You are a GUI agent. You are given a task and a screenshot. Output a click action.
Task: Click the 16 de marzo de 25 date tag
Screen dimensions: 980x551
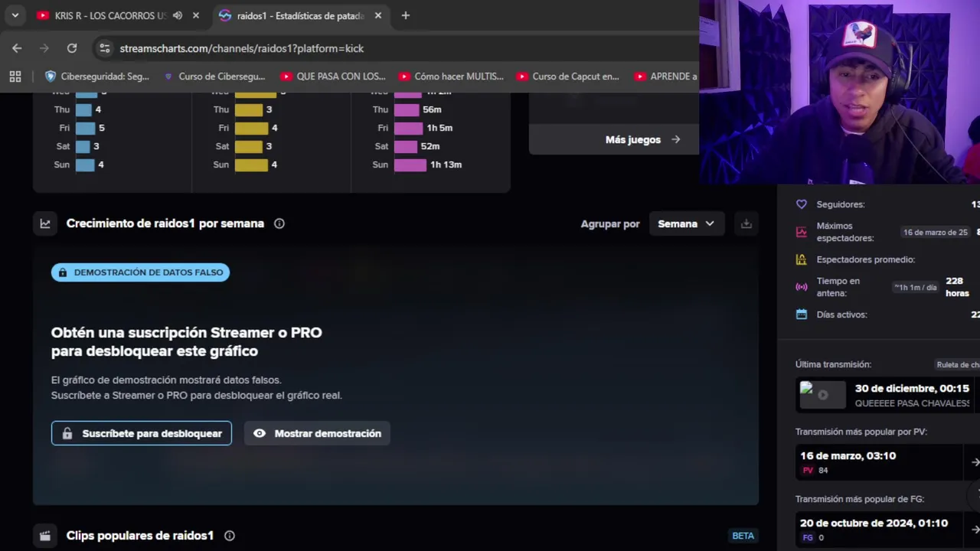[936, 232]
